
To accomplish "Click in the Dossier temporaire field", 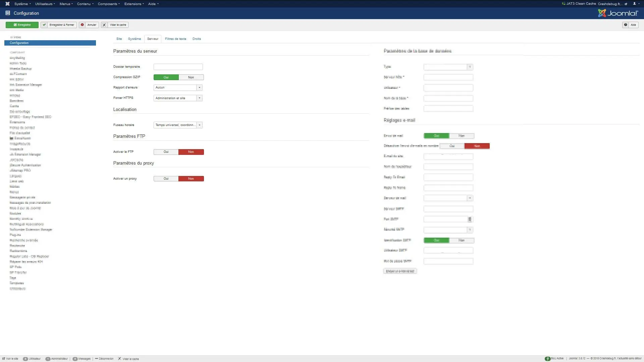I will click(178, 67).
